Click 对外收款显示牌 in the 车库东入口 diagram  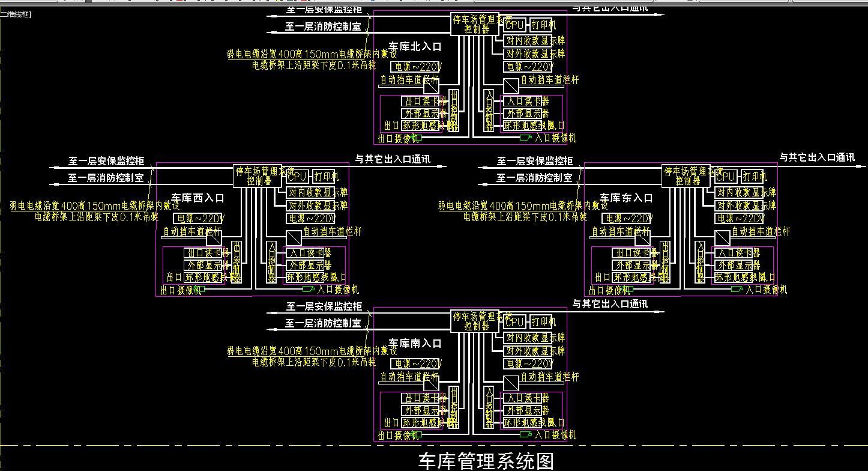(x=745, y=205)
